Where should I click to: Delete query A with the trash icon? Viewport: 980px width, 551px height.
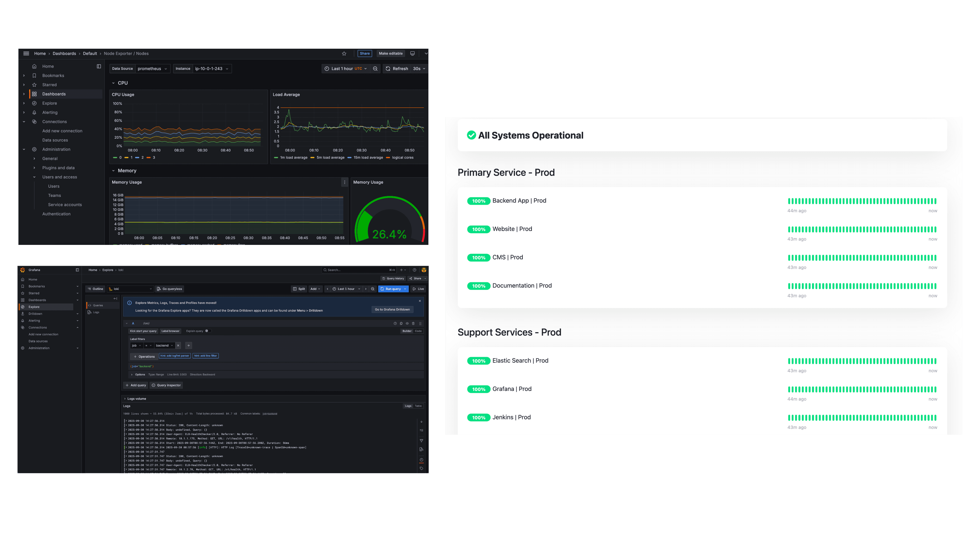coord(414,324)
